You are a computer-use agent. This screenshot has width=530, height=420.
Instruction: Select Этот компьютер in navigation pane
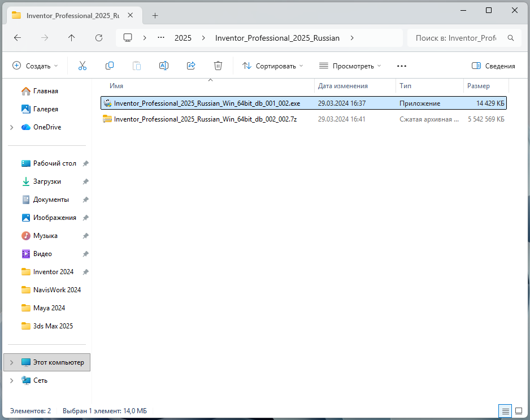point(47,362)
